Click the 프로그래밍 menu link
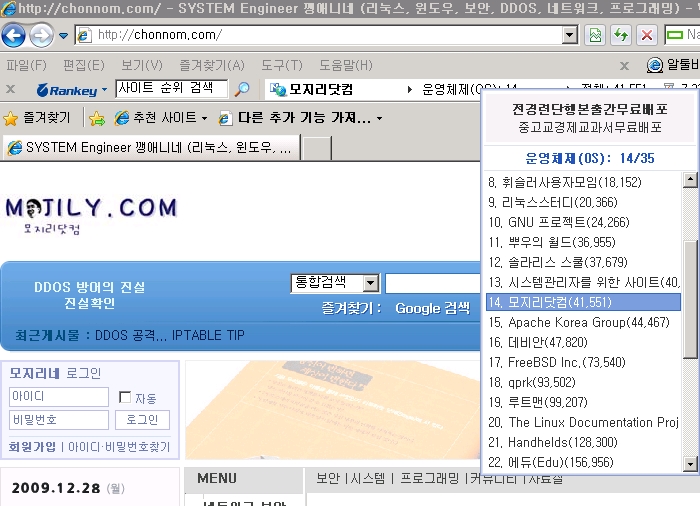 429,478
